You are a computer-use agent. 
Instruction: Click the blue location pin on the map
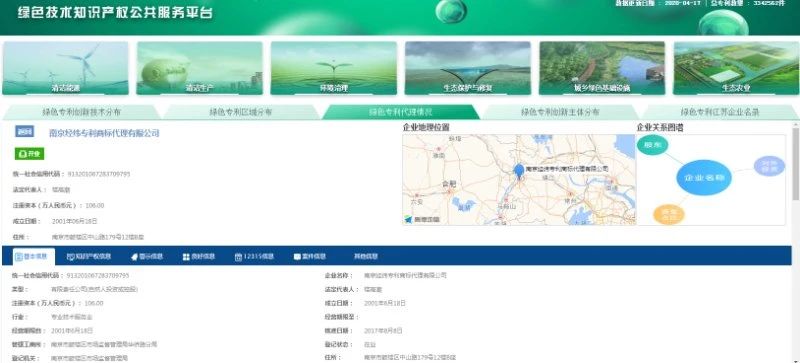coord(519,171)
